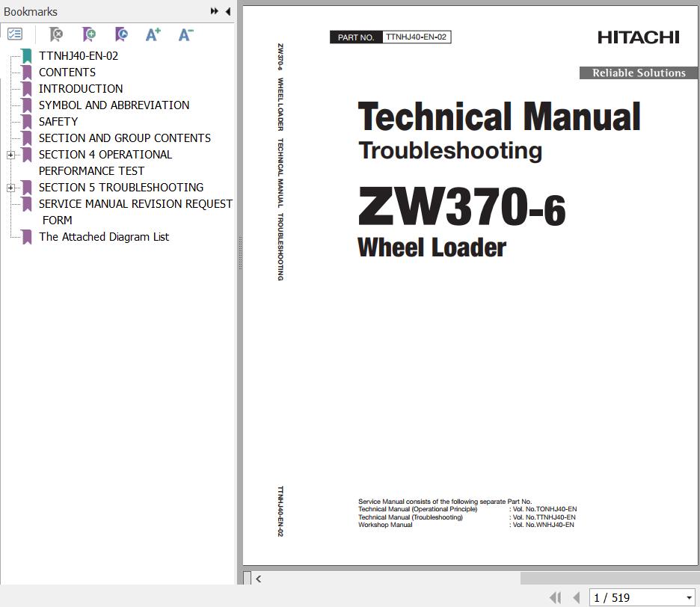Viewport: 700px width, 607px height.
Task: Click the bookmark icon beside SAFETY
Action: point(27,122)
